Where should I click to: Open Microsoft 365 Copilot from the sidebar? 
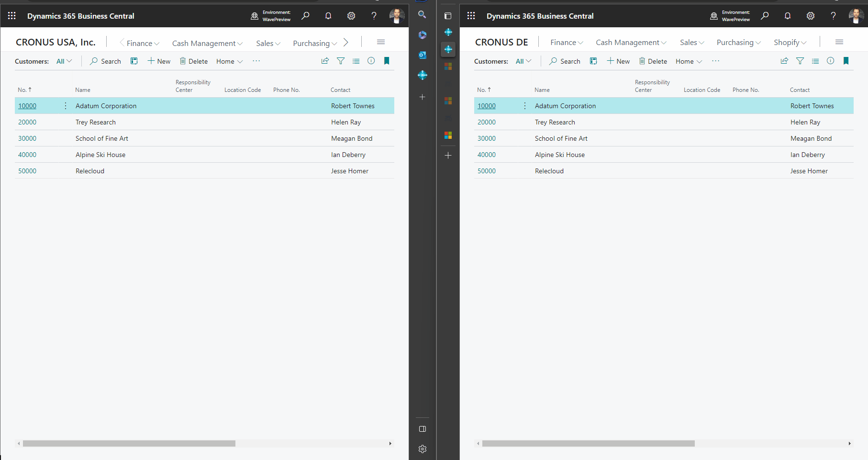pos(422,34)
